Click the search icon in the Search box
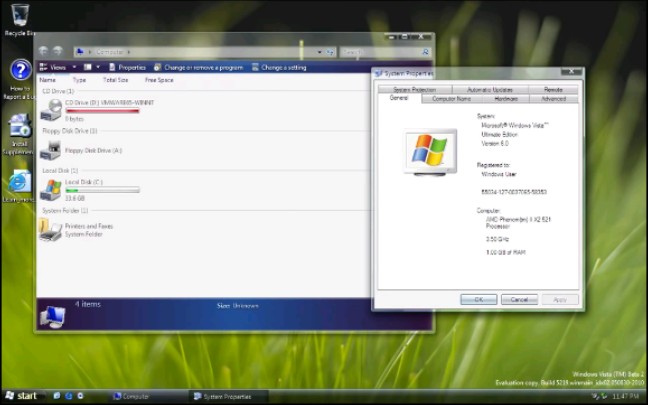 pos(425,52)
